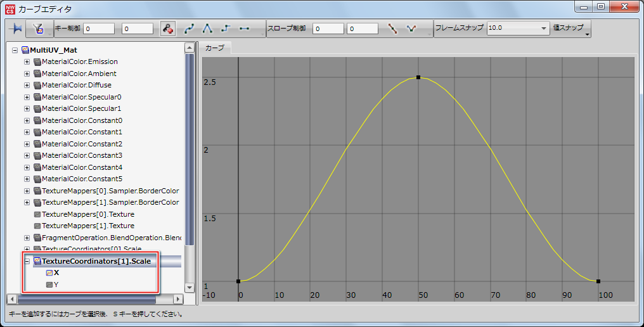Select the sharp peak tangent icon
The height and width of the screenshot is (327, 644).
pyautogui.click(x=207, y=29)
